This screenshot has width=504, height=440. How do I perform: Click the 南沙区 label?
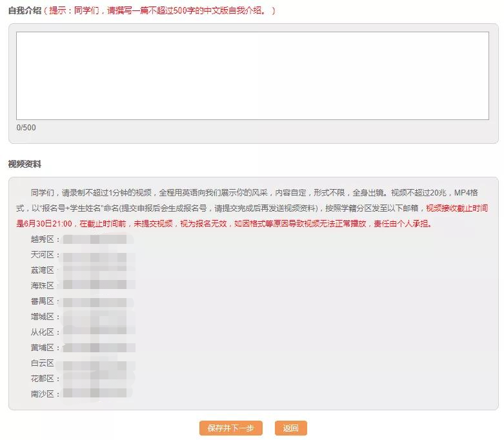click(x=43, y=394)
